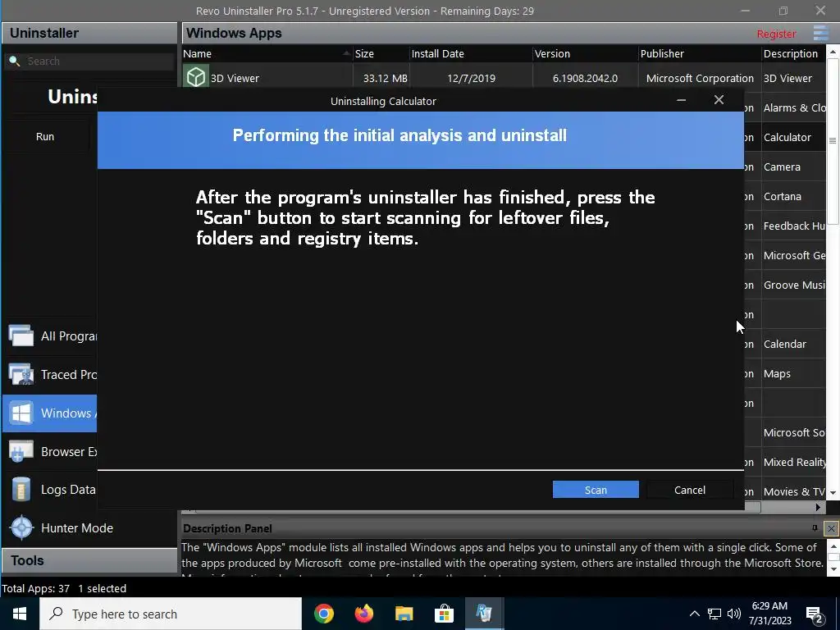Activate Hunter Mode icon
This screenshot has height=630, width=840.
click(22, 527)
